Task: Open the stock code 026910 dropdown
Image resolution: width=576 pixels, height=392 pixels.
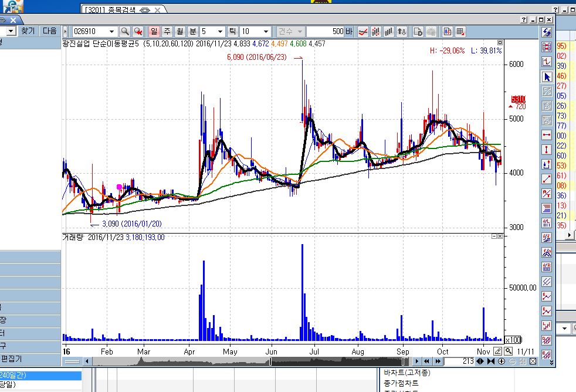Action: pyautogui.click(x=111, y=32)
